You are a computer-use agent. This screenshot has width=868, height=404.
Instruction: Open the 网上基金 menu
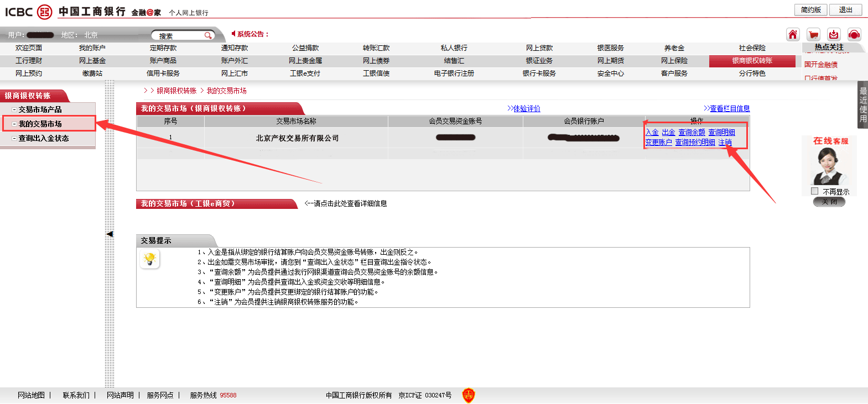pos(92,61)
